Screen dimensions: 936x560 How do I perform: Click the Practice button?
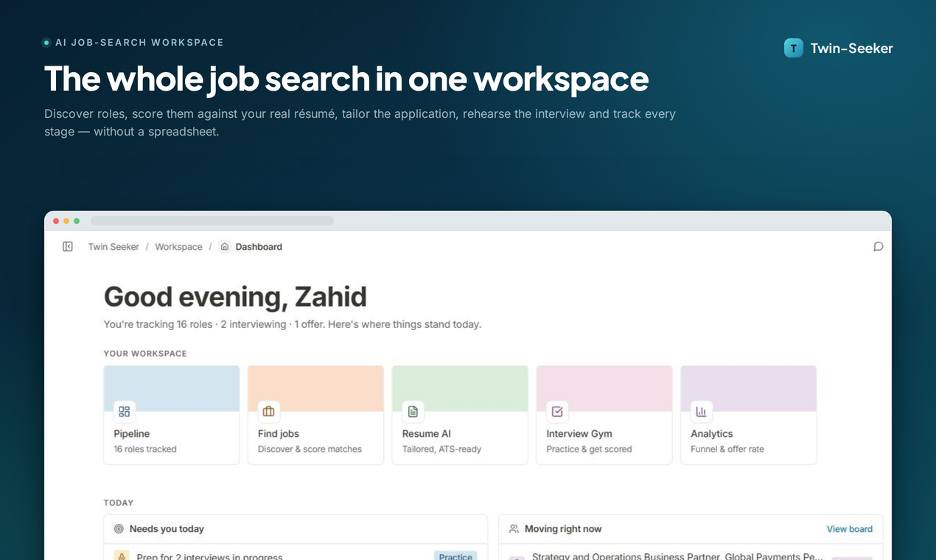click(455, 556)
